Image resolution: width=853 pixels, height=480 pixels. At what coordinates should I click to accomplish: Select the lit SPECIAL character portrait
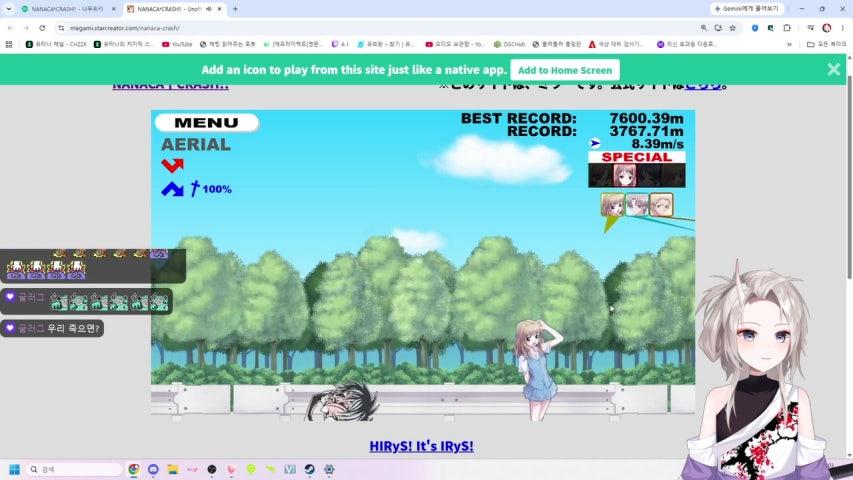625,176
